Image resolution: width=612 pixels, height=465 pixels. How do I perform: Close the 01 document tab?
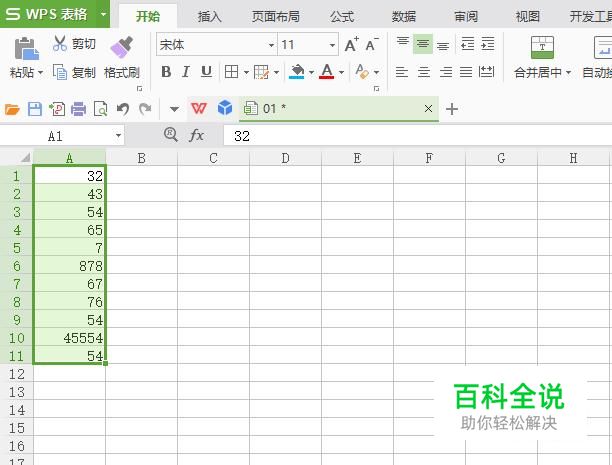pyautogui.click(x=428, y=109)
